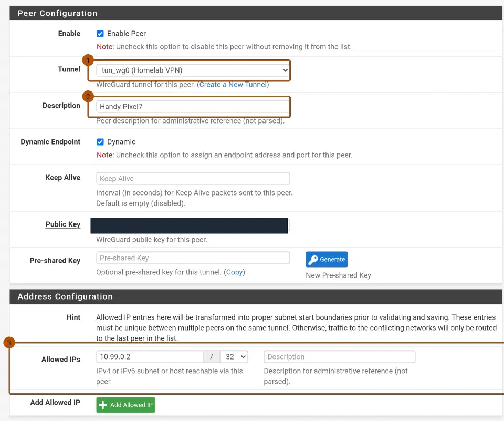The height and width of the screenshot is (421, 504).
Task: Open the Tunnel dropdown tun_wg0 (Homelab VPN)
Action: pos(193,70)
